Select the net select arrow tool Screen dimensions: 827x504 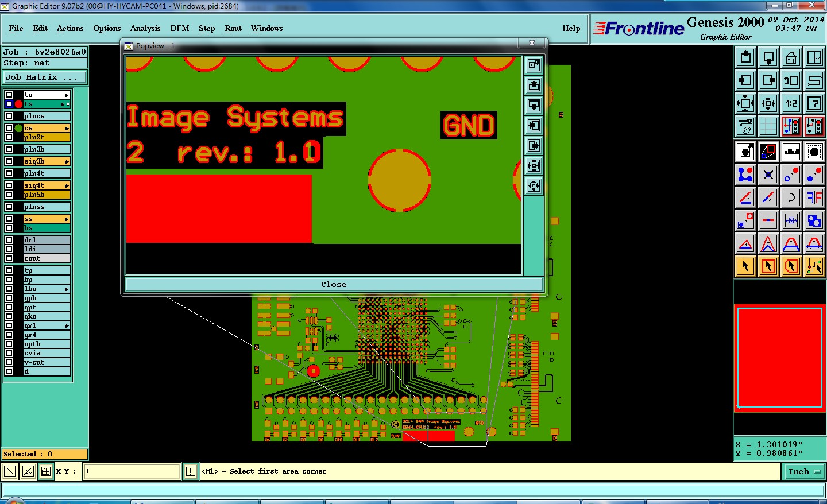[x=814, y=266]
